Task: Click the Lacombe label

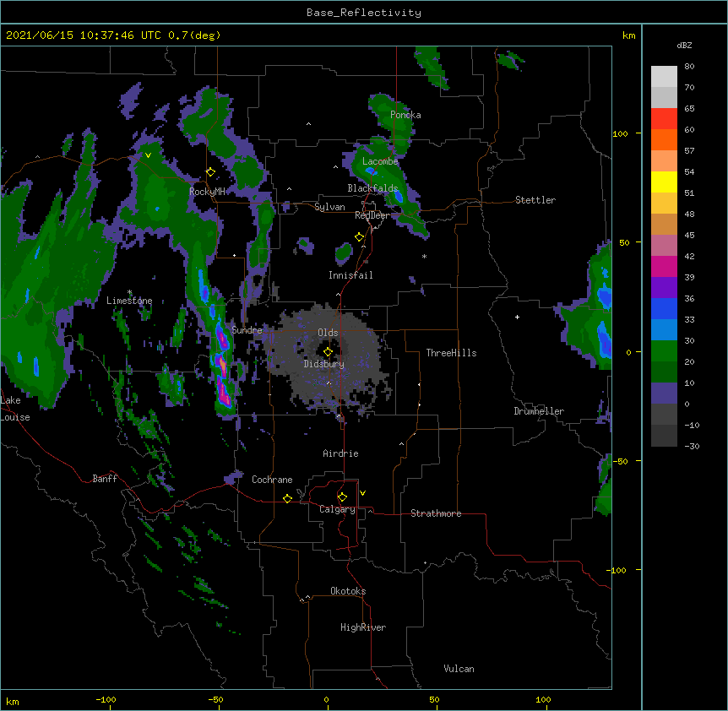Action: tap(380, 161)
